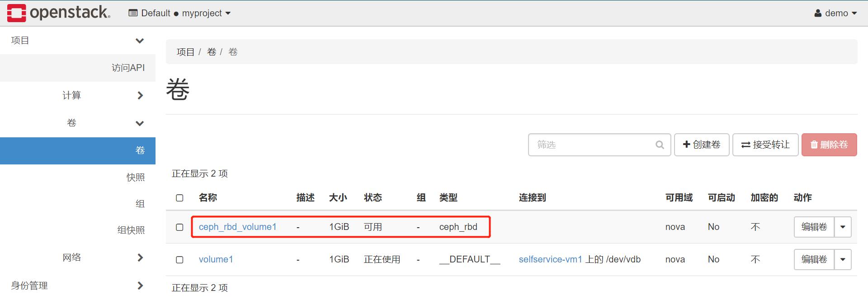868x304 pixels.
Task: Click the first 卷 breadcrumb entry
Action: 212,52
